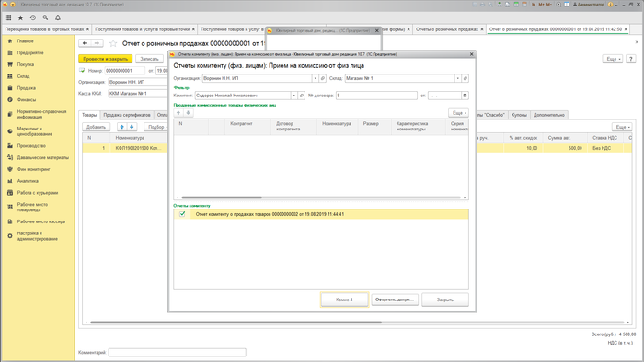Viewport: 644px width, 362px height.
Task: Click up arrow in dialog sold goods toolbar
Action: click(178, 113)
